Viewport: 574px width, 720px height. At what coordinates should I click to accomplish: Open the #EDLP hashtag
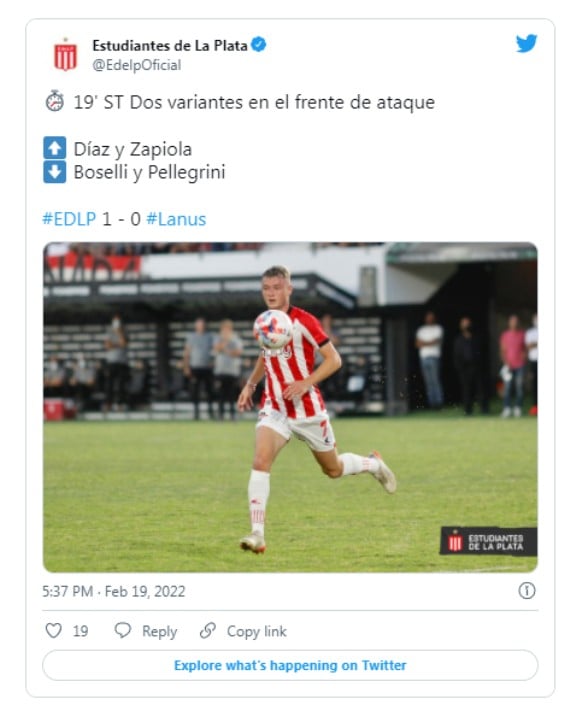69,219
